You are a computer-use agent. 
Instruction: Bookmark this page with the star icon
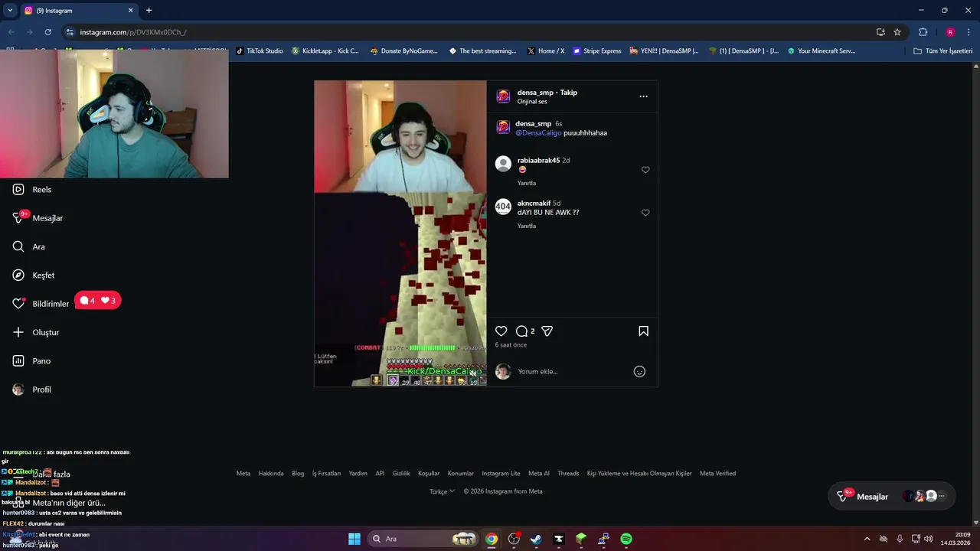pos(897,32)
